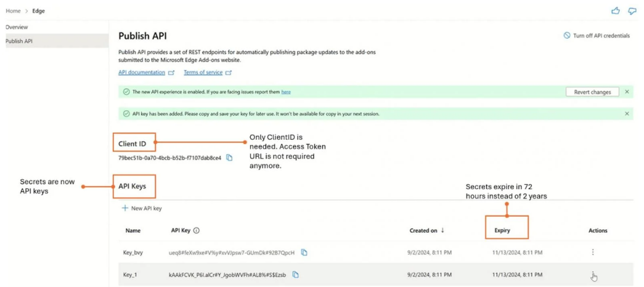Screen dimensions: 644x287
Task: Turn off API credentials
Action: pos(597,36)
